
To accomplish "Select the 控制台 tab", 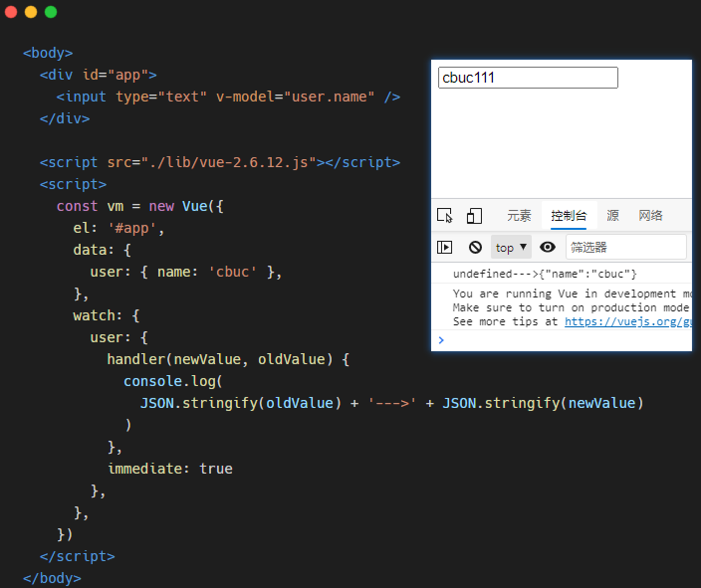I will [x=569, y=215].
